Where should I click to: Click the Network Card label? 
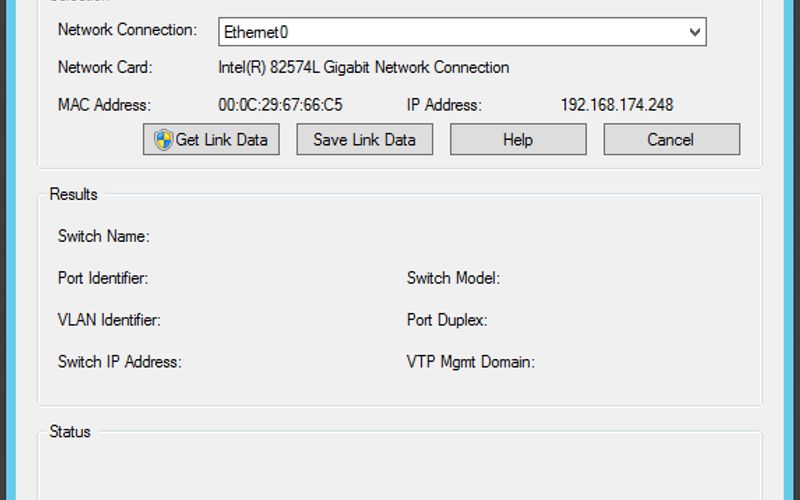coord(105,68)
